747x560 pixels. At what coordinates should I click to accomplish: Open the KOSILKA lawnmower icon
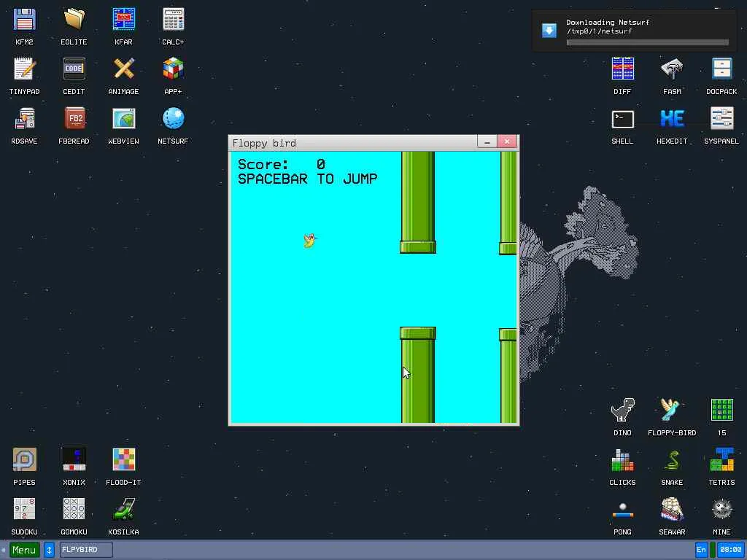click(x=123, y=510)
